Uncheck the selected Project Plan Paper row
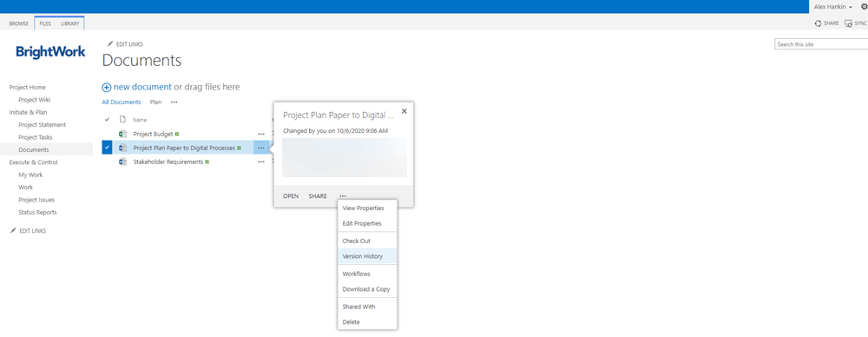Viewport: 868px width, 337px height. tap(108, 148)
